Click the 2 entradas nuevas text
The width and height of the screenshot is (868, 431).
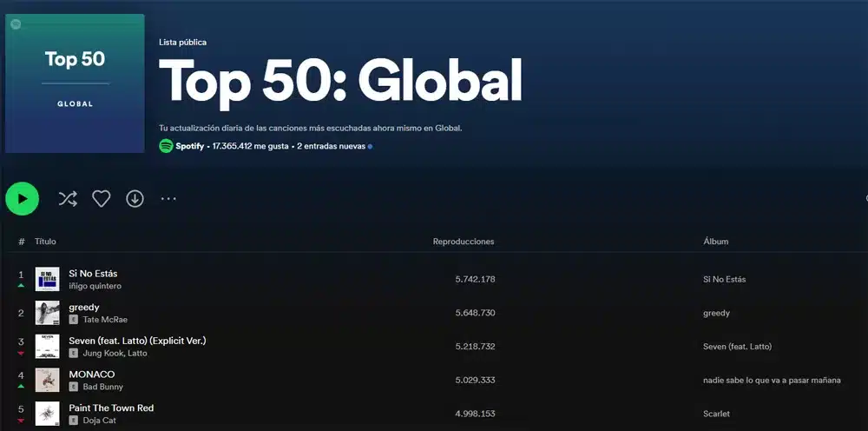(331, 146)
